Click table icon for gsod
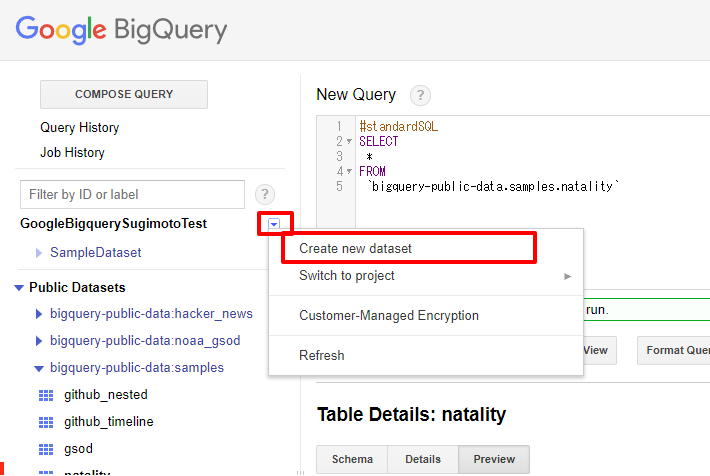Image resolution: width=710 pixels, height=476 pixels. click(x=46, y=449)
